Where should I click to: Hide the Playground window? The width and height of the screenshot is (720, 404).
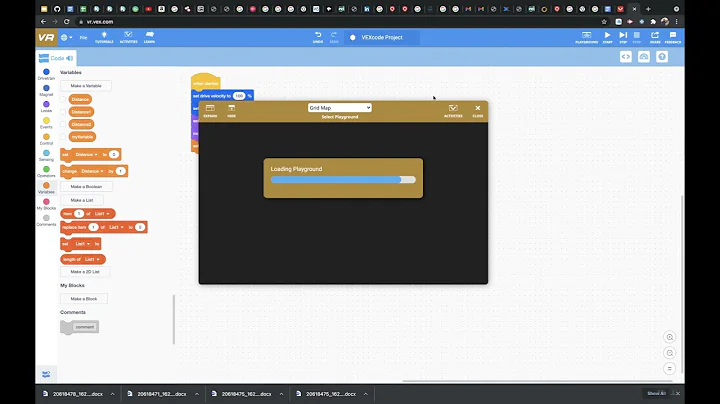(231, 111)
